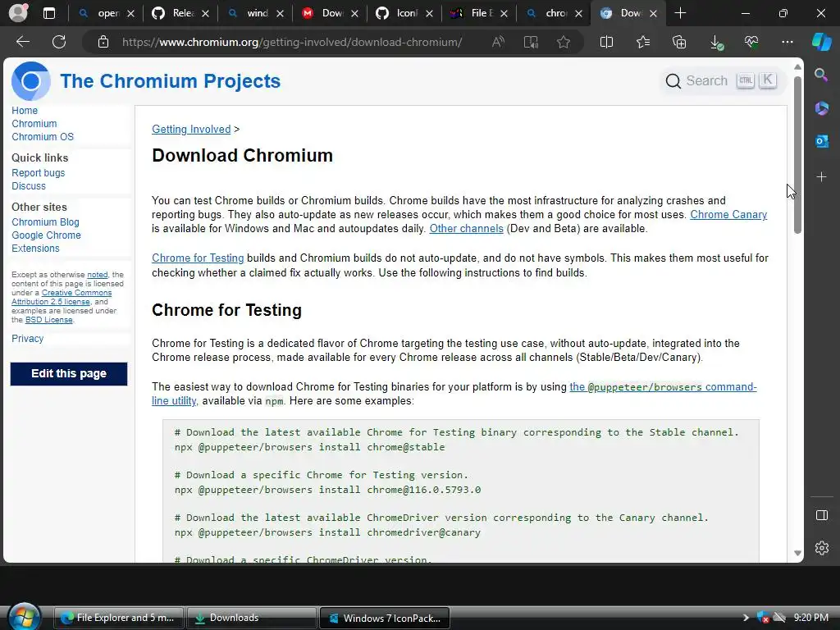
Task: Open the Chrome Canary link
Action: [x=728, y=214]
